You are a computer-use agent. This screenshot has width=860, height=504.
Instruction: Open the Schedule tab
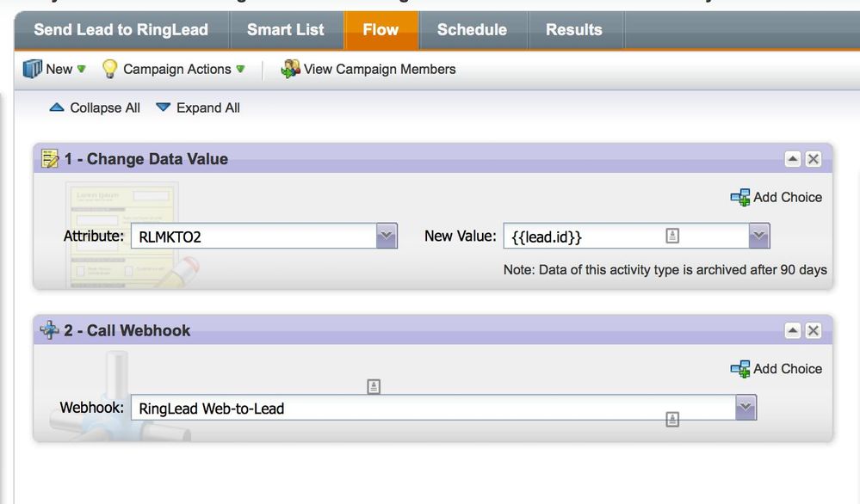tap(472, 30)
